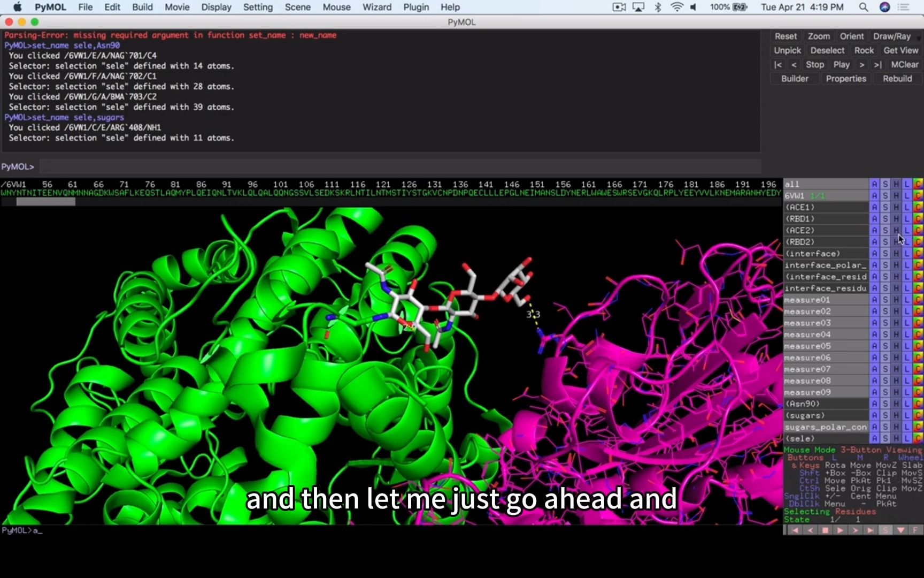
Task: Open the Setting menu
Action: 258,7
